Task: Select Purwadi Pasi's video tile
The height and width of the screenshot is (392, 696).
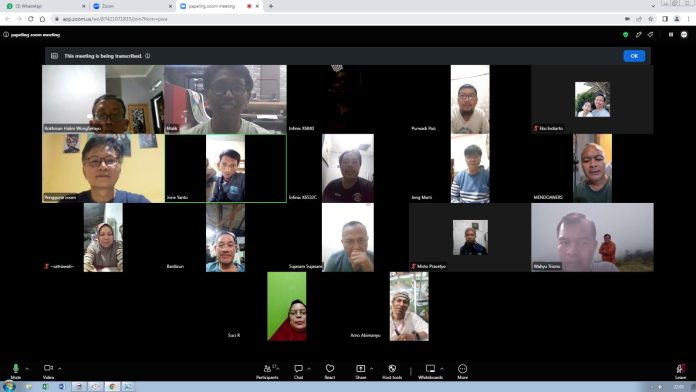Action: (470, 99)
